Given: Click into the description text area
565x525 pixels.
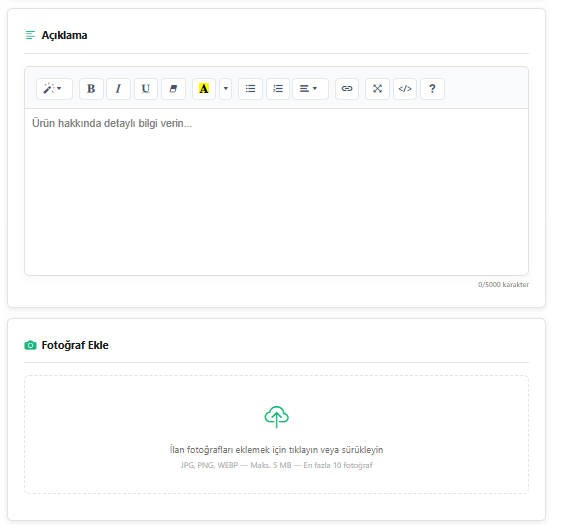Looking at the screenshot, I should (x=276, y=192).
